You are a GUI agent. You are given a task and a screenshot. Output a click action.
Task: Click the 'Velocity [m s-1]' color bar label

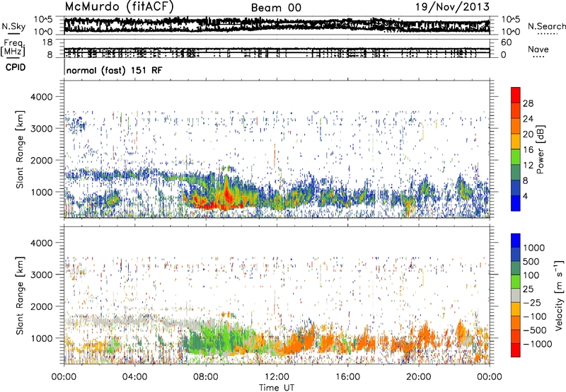(559, 295)
